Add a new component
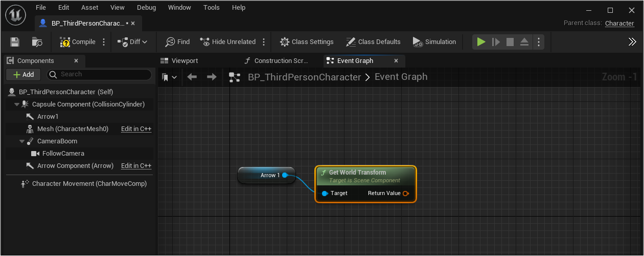This screenshot has width=644, height=256. click(x=24, y=74)
